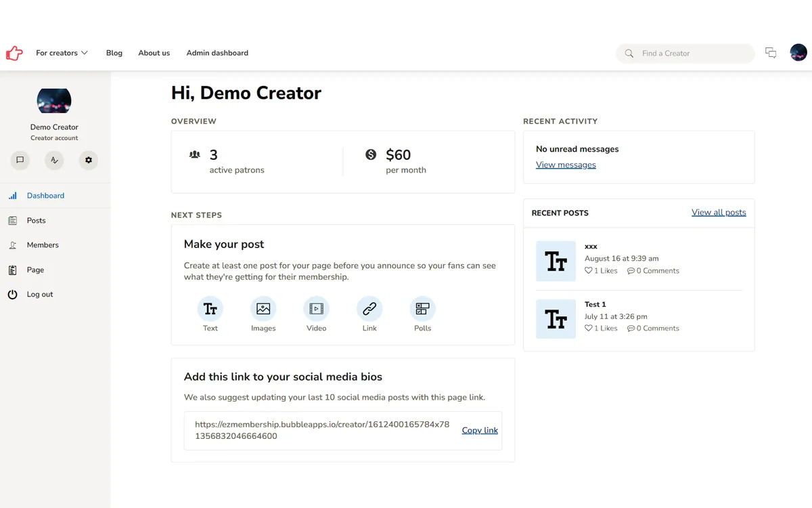The width and height of the screenshot is (812, 508).
Task: Open the messages chat icon in header
Action: pos(771,53)
